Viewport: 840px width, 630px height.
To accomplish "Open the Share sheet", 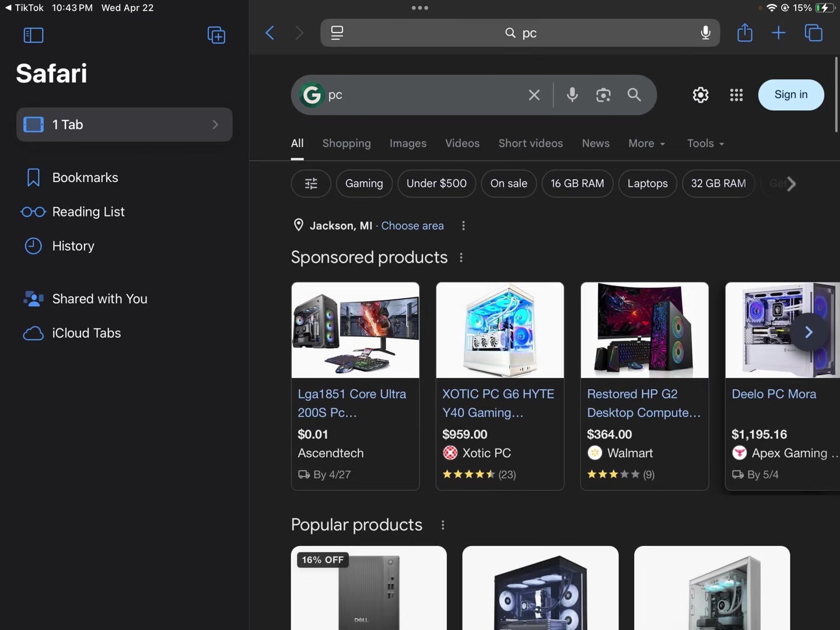I will coord(745,33).
